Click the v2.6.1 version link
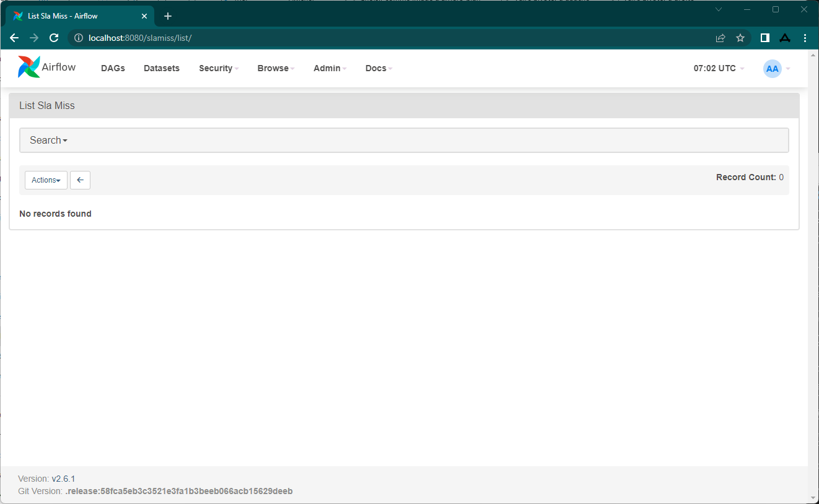Viewport: 819px width, 504px height. coord(63,479)
